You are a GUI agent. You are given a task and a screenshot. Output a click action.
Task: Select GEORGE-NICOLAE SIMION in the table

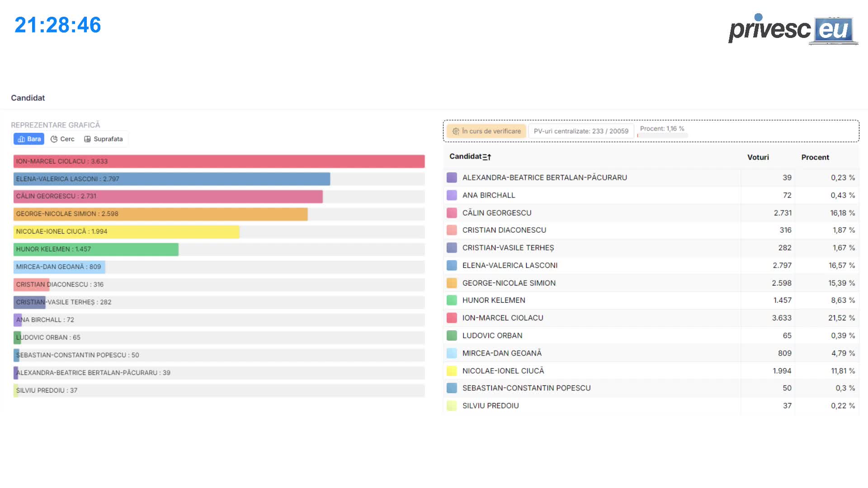pyautogui.click(x=509, y=283)
